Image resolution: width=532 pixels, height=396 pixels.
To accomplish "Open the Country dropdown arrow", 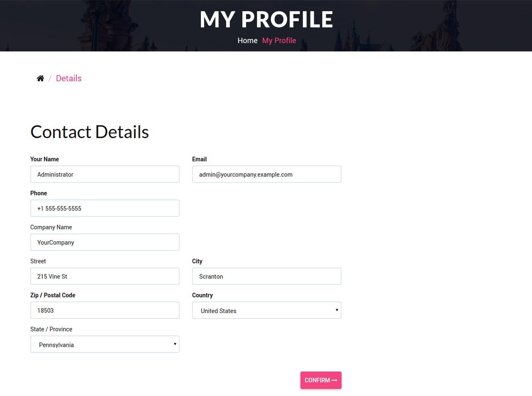I will tap(337, 310).
